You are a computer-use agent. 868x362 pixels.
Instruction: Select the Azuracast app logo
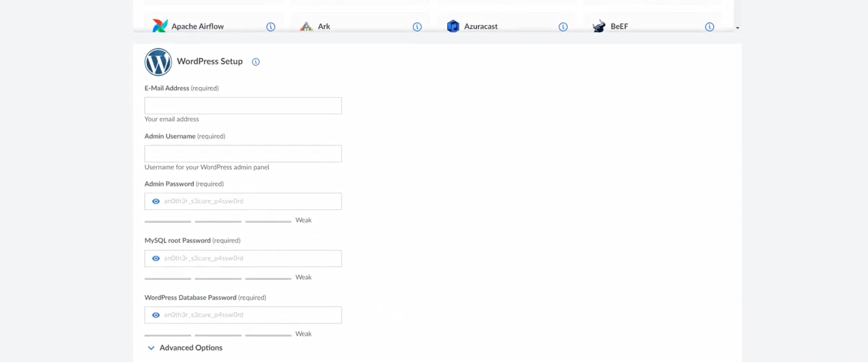pos(453,26)
